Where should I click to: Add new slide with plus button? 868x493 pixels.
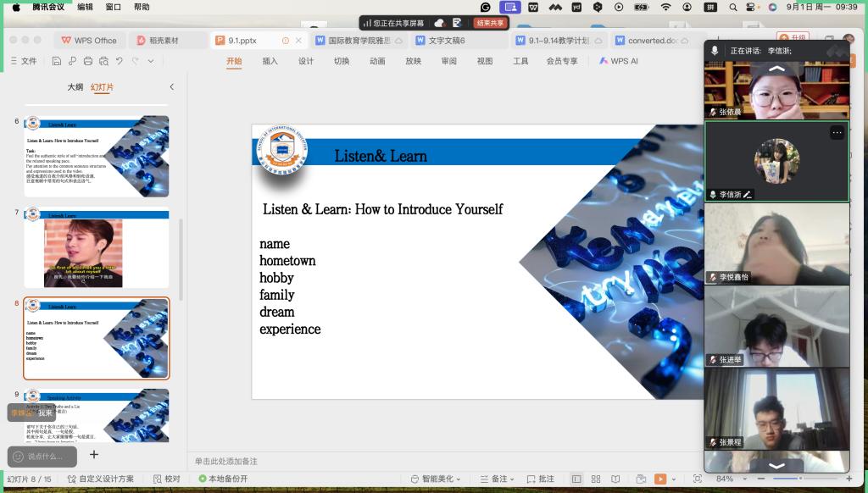[94, 454]
